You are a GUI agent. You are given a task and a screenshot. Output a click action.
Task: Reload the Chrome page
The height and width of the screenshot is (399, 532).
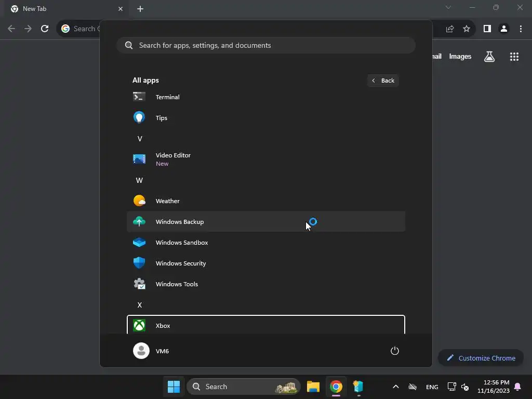point(45,29)
